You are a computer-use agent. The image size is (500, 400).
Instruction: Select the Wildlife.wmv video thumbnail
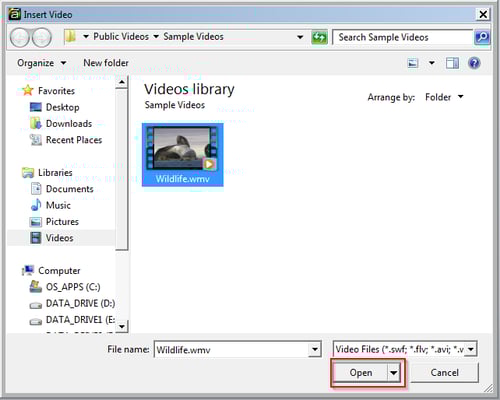click(182, 155)
